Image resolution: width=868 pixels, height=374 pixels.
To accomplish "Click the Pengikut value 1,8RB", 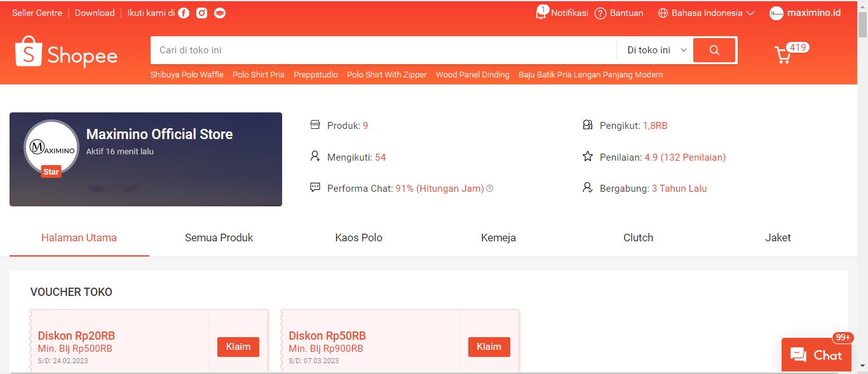I will (655, 126).
